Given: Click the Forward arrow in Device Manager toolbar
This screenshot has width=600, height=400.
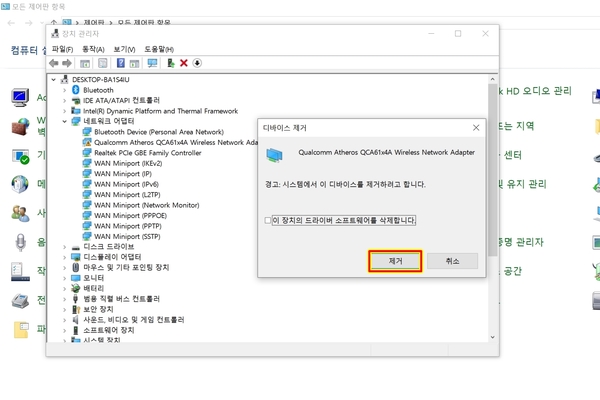Looking at the screenshot, I should pyautogui.click(x=67, y=63).
